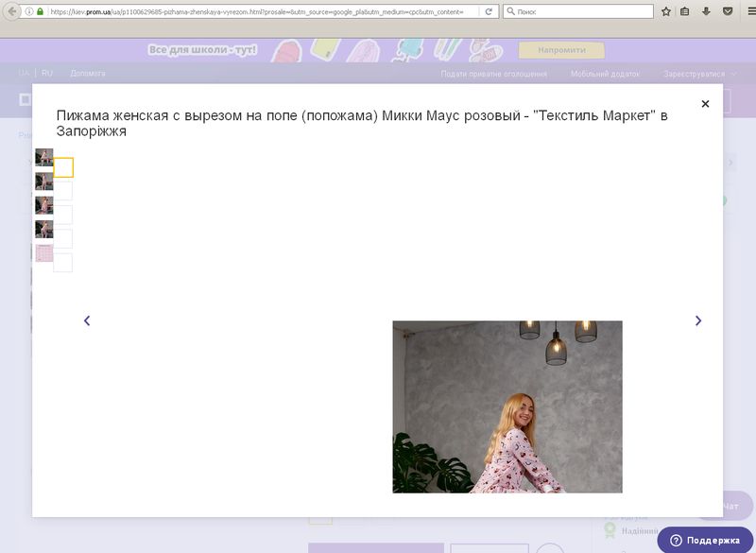Reload the page with the refresh icon

tap(489, 11)
